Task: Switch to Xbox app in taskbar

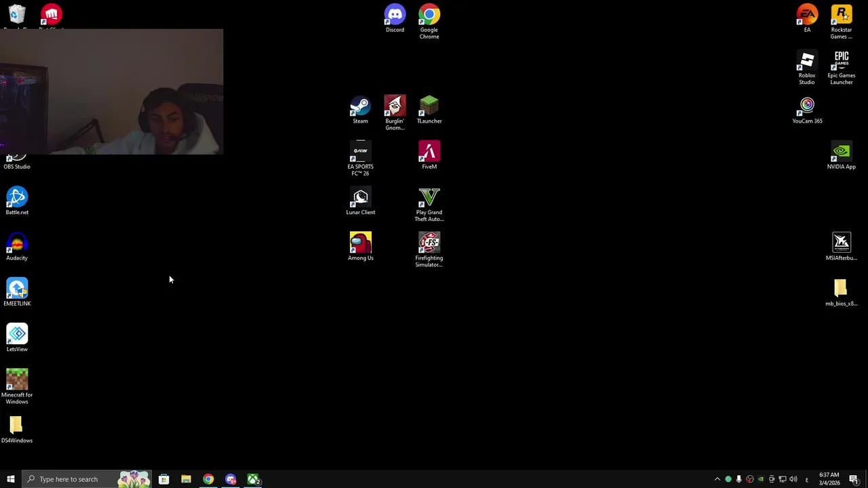Action: 253,479
